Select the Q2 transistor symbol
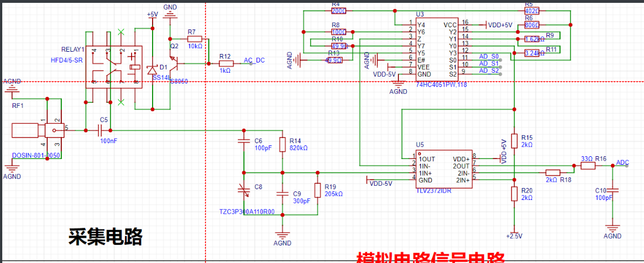The width and height of the screenshot is (644, 263). (175, 63)
